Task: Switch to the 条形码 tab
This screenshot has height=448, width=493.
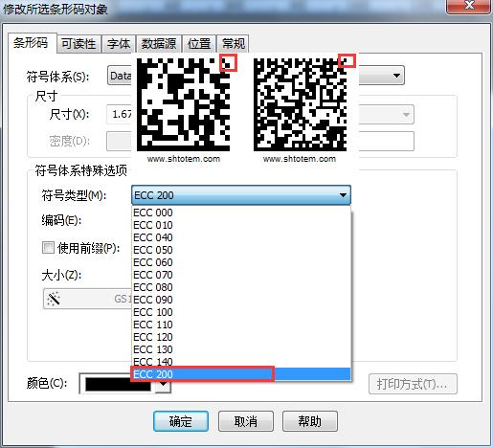Action: click(32, 43)
